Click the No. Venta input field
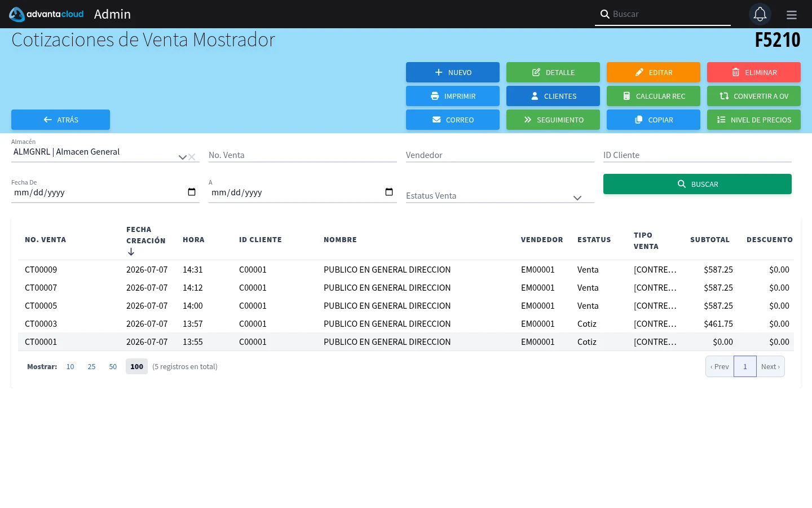Screen dimensions: 812x508 tap(303, 155)
